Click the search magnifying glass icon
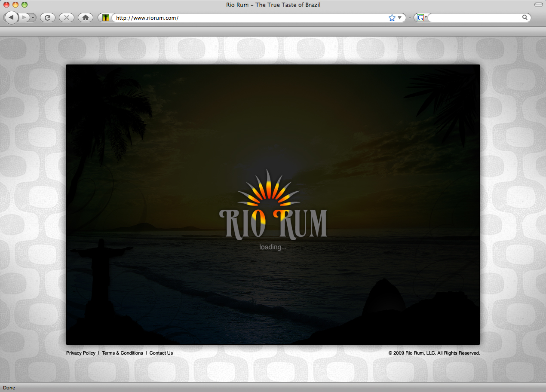 (x=525, y=18)
